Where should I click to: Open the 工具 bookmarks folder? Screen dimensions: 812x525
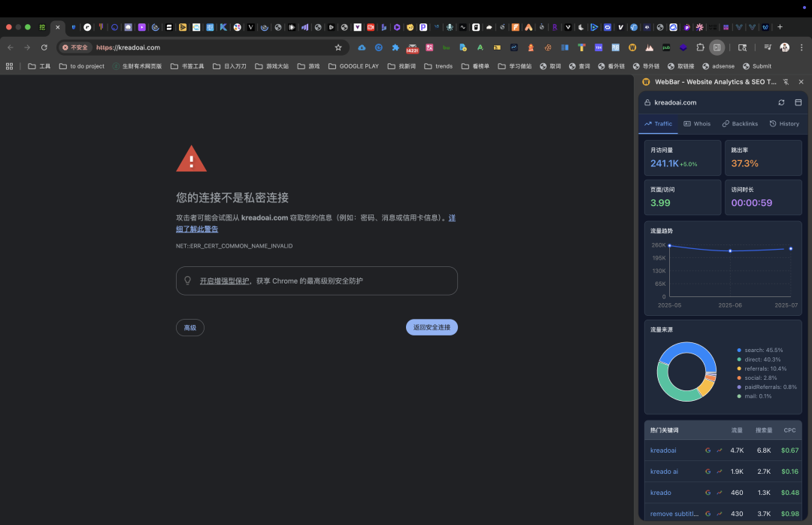[x=39, y=66]
